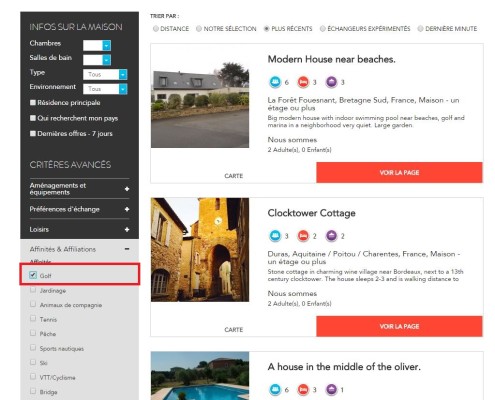Click Duras, Aquitaine location text
The image size is (495, 400).
pos(364,258)
